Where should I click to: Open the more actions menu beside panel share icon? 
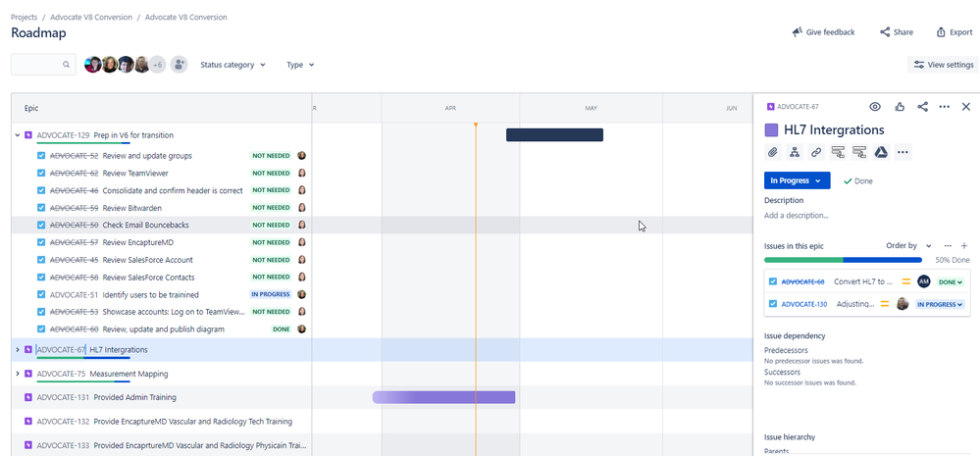point(945,107)
